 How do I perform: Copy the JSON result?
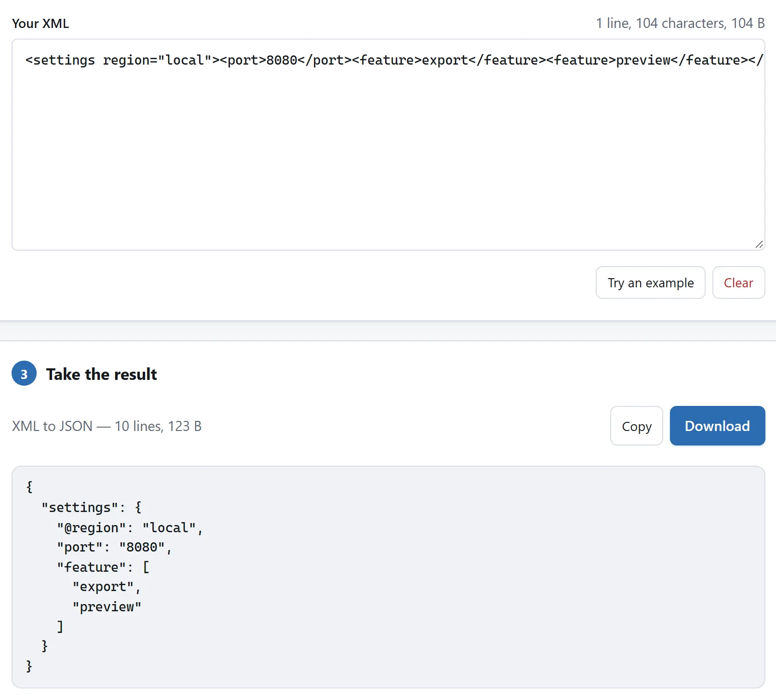(x=636, y=426)
